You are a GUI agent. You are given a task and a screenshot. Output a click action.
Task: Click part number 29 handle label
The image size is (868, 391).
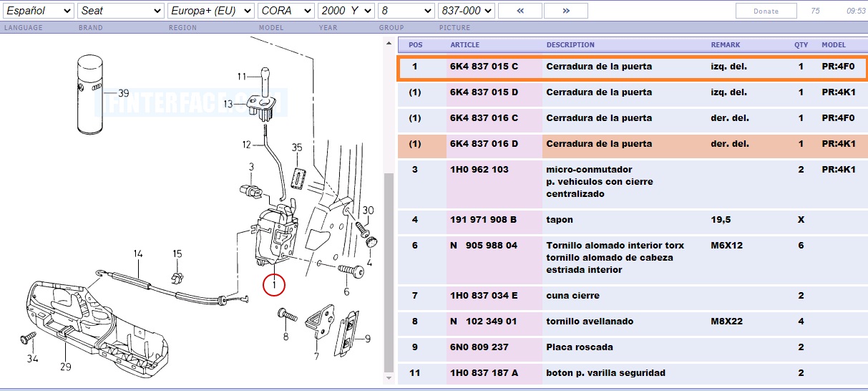(x=65, y=367)
